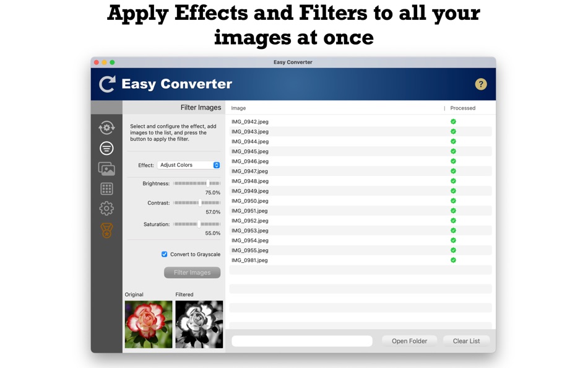Select row IMG_0945.jpeg
Image resolution: width=588 pixels, height=368 pixels.
coord(360,151)
